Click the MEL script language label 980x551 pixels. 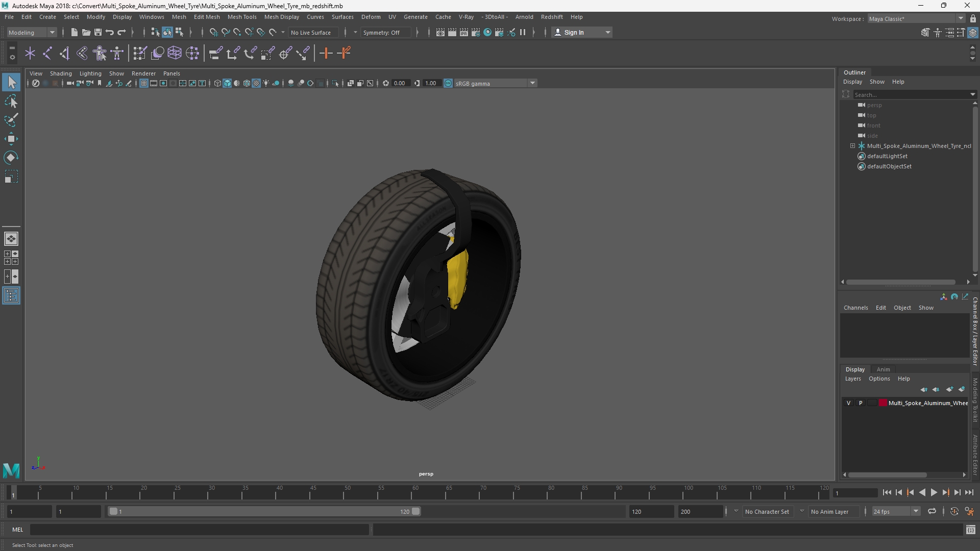pos(18,530)
